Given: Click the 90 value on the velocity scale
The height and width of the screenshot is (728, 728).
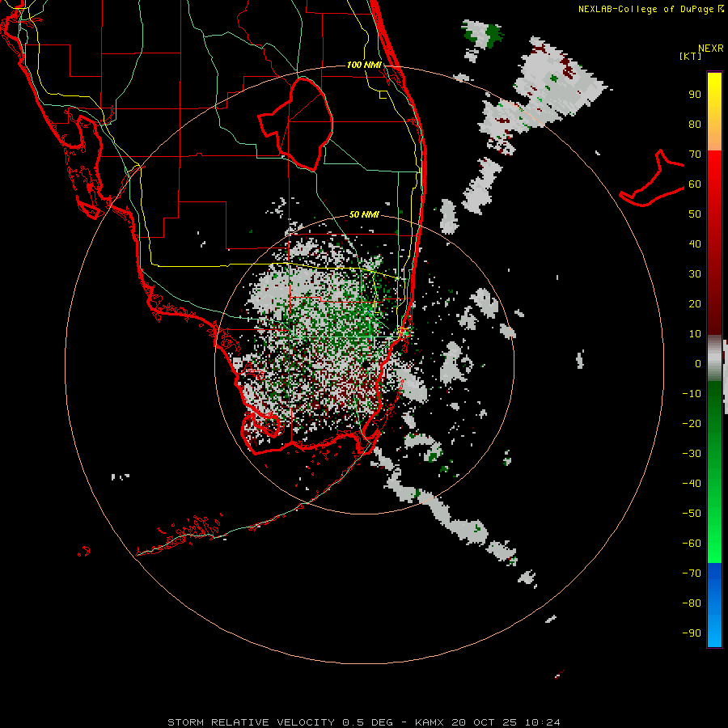Looking at the screenshot, I should (695, 95).
